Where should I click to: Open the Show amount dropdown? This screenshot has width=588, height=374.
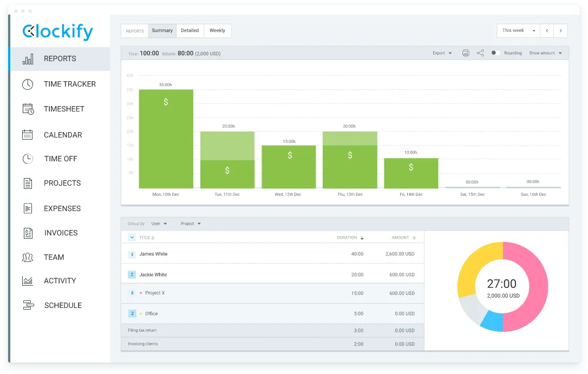click(545, 53)
